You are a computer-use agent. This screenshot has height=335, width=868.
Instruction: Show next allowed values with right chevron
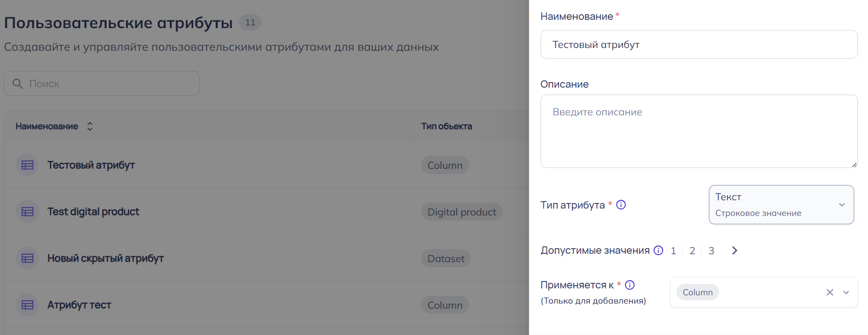click(x=735, y=251)
